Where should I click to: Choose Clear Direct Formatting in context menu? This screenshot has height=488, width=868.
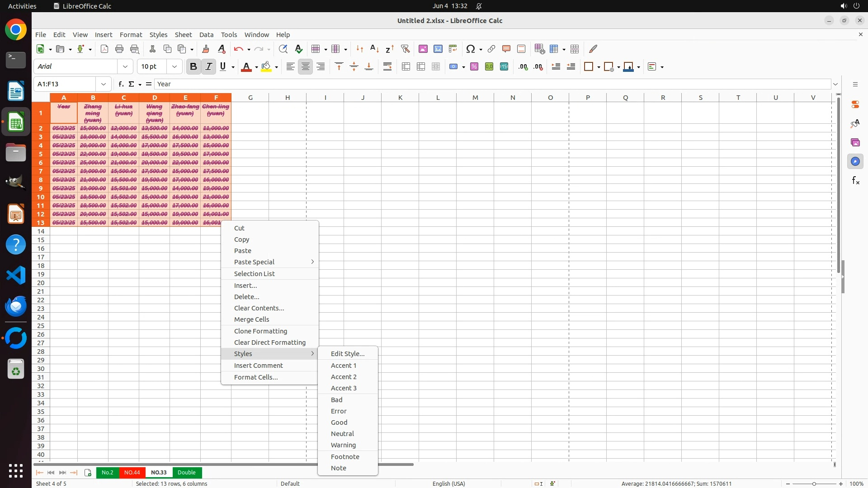270,343
